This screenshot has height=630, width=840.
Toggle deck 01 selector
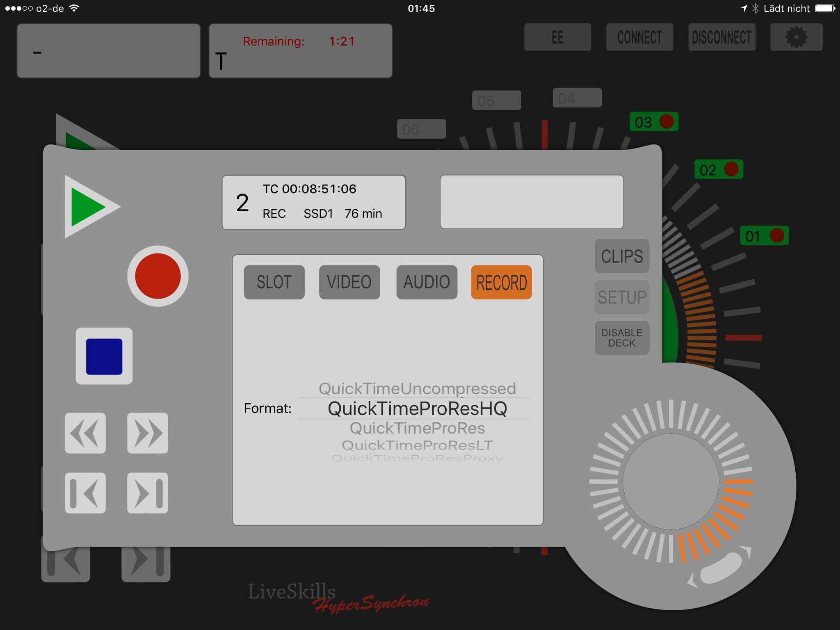click(x=764, y=236)
